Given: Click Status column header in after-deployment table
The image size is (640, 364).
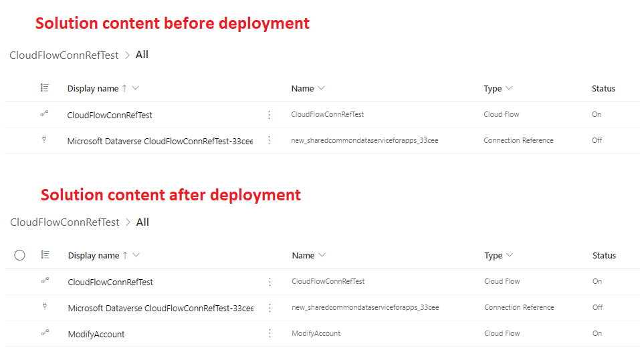Looking at the screenshot, I should click(604, 255).
